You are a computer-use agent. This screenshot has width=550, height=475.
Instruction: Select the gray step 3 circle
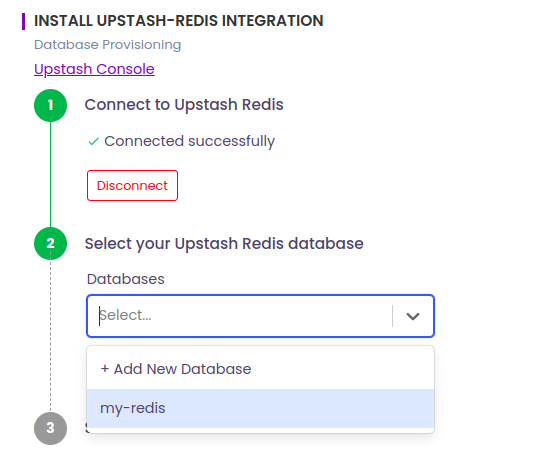point(51,428)
